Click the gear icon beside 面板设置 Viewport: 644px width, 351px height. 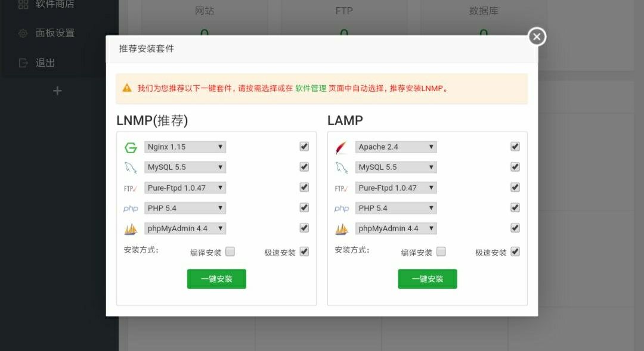23,33
